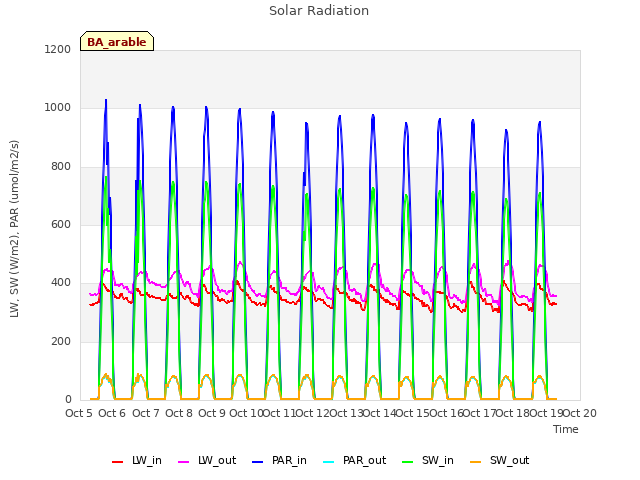Toggle the PAR_in legend entry

tap(279, 460)
